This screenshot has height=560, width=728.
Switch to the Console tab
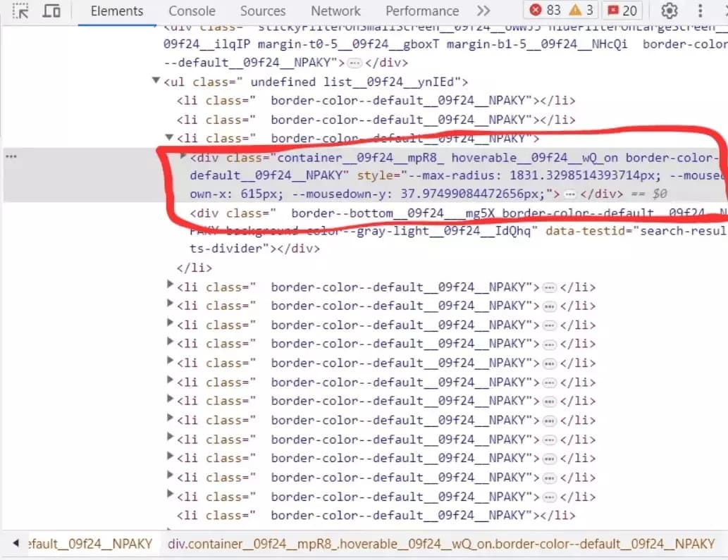tap(191, 11)
